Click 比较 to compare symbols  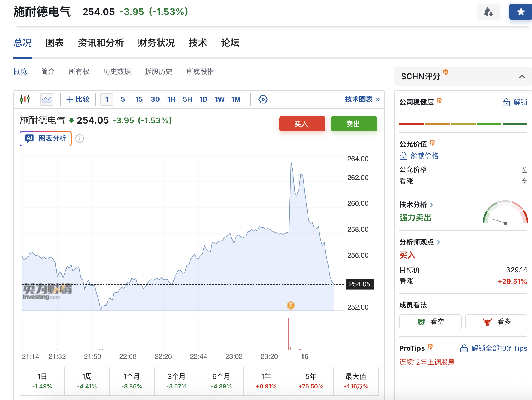(78, 99)
